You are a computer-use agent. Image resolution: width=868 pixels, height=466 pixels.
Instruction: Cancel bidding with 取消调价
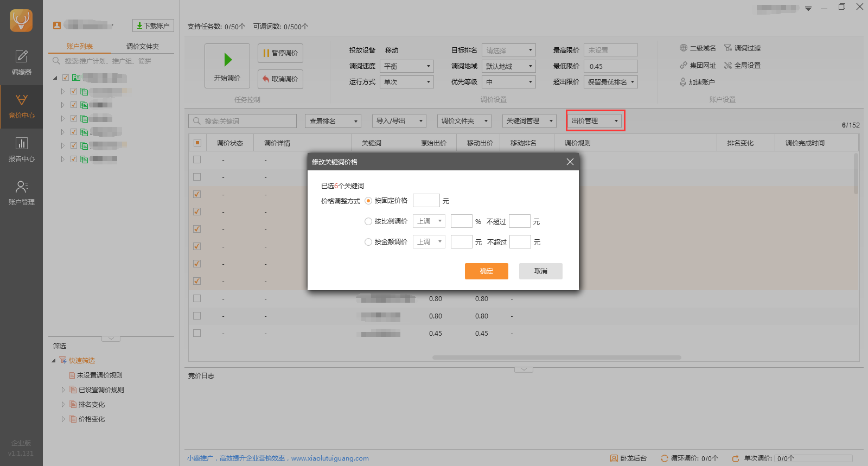(280, 79)
